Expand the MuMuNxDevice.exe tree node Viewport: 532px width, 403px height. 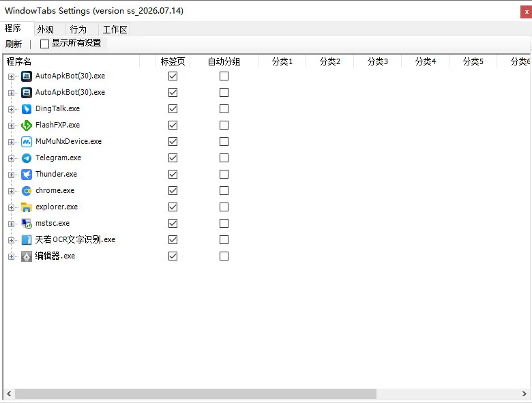click(x=11, y=142)
